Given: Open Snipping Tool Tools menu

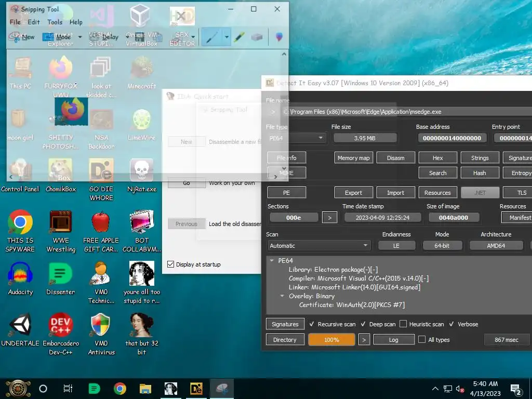Looking at the screenshot, I should [55, 22].
